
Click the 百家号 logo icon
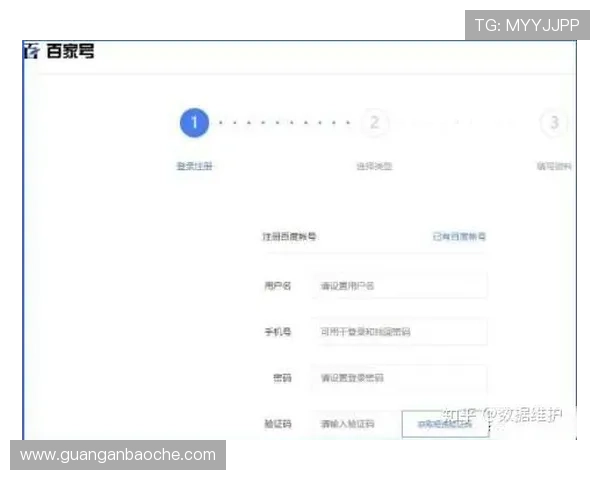pos(32,51)
